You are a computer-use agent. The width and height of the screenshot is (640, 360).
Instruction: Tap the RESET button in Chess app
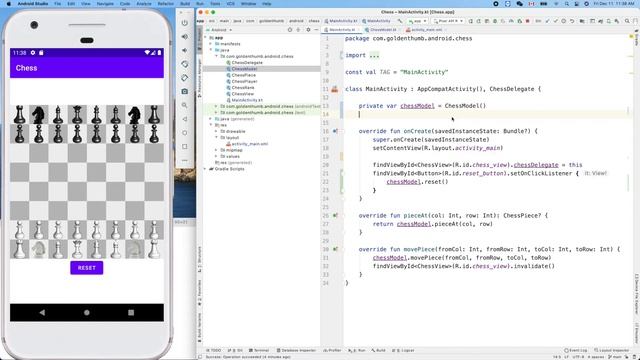click(x=87, y=268)
